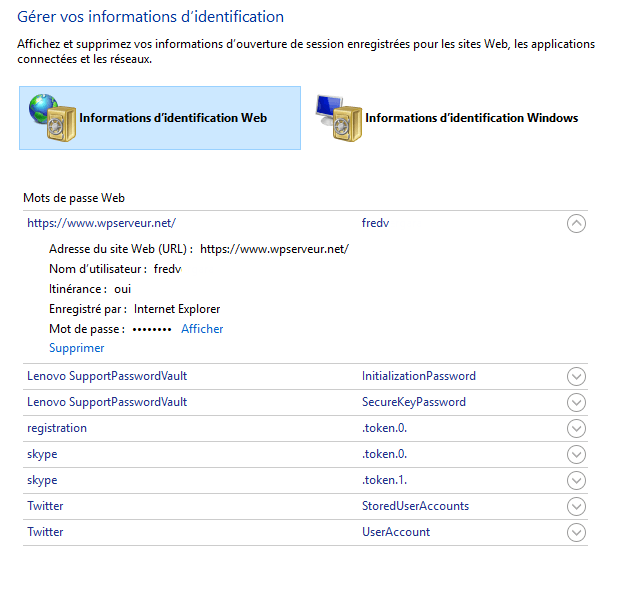Screen dimensions: 619x589
Task: Click Afficher to reveal the password
Action: 202,329
